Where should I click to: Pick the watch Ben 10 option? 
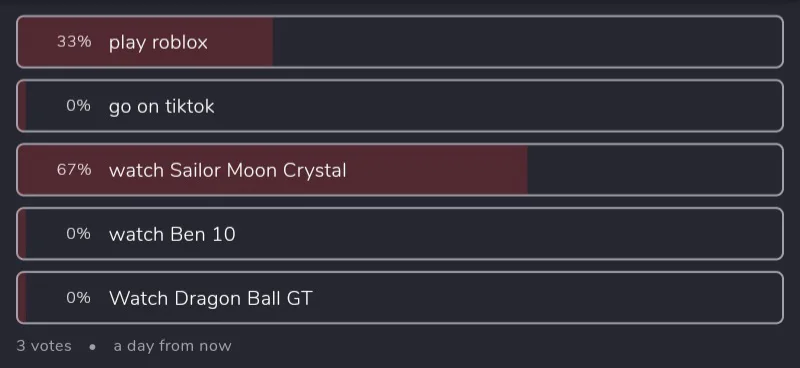click(x=400, y=234)
